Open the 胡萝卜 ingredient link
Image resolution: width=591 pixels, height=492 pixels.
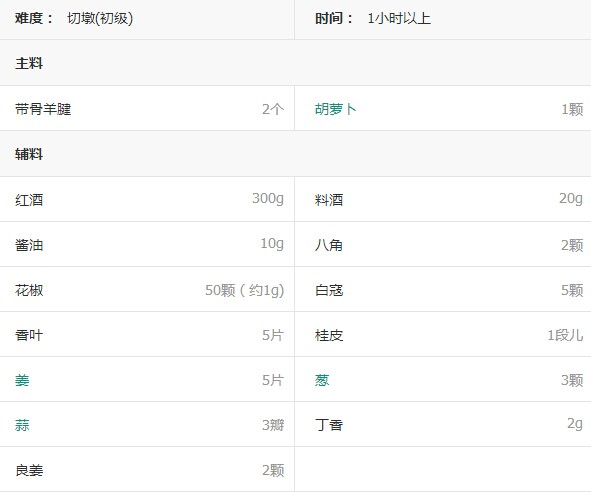tap(335, 109)
